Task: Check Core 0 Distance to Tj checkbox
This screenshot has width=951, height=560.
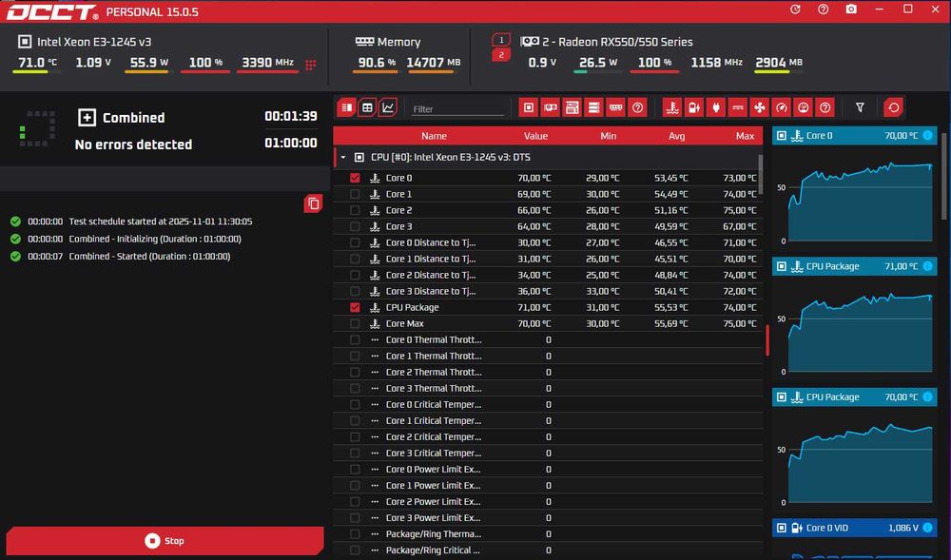Action: tap(355, 242)
